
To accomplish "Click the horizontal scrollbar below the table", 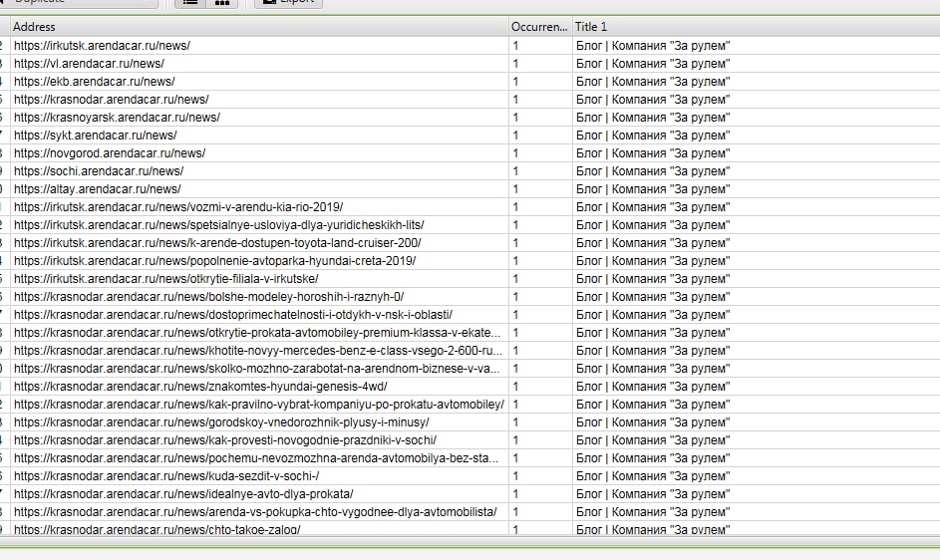I will pyautogui.click(x=470, y=541).
